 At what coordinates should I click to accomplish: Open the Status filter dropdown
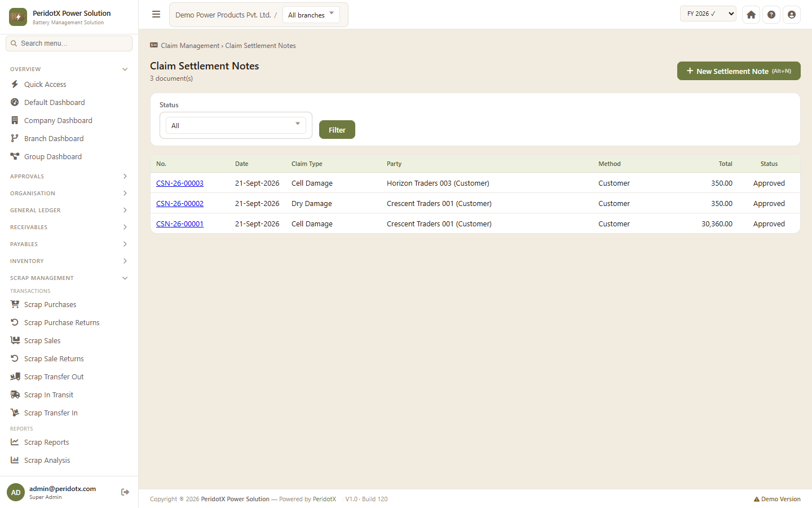click(236, 125)
